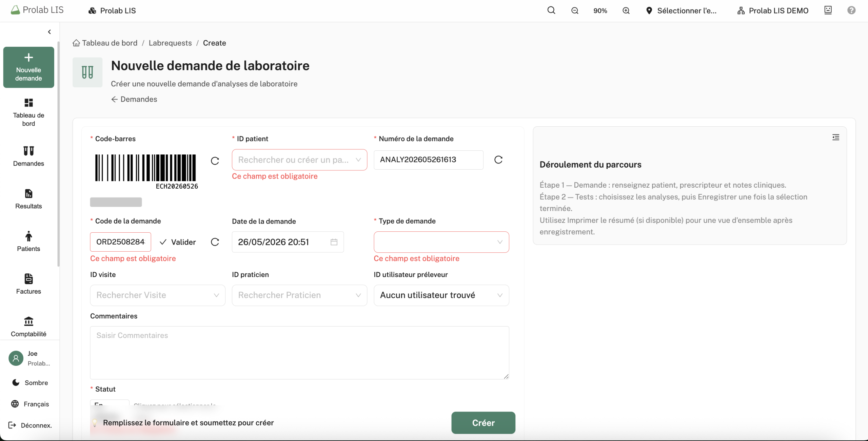Click the Prolab LIS logo at top left
Image resolution: width=868 pixels, height=441 pixels.
click(37, 10)
